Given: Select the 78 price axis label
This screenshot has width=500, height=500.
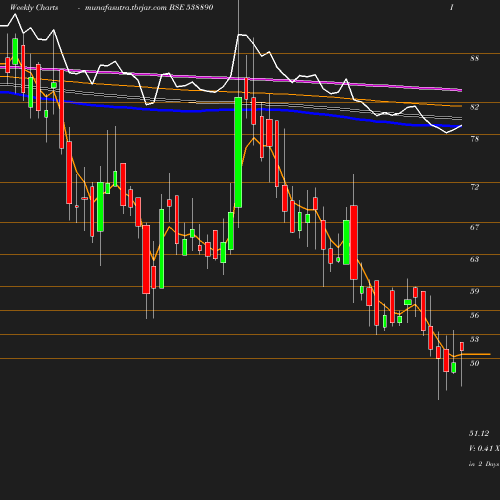Looking at the screenshot, I should [474, 139].
